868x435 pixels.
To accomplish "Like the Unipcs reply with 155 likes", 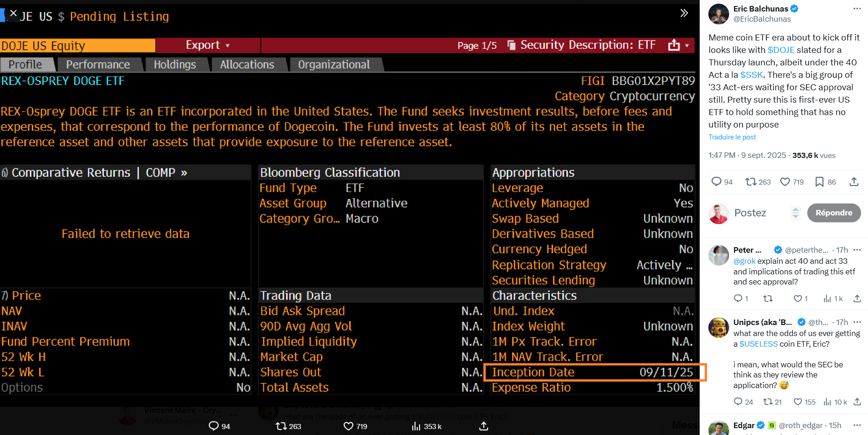I will (x=798, y=402).
